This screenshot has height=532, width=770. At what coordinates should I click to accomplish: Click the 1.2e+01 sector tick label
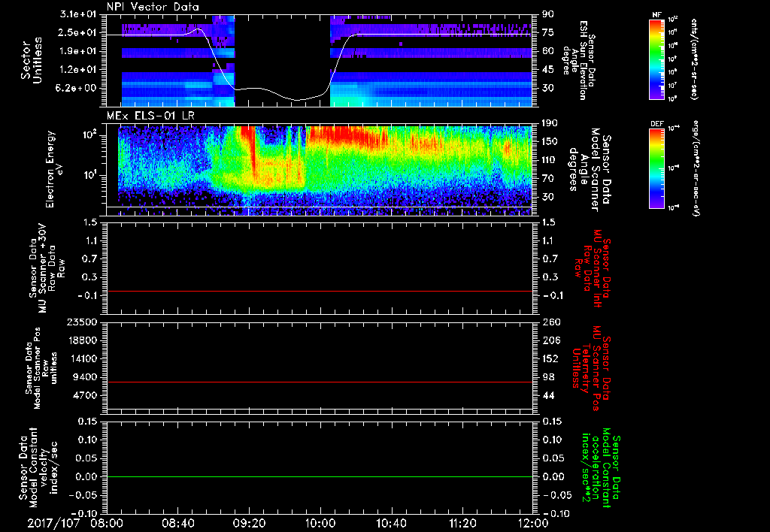77,70
